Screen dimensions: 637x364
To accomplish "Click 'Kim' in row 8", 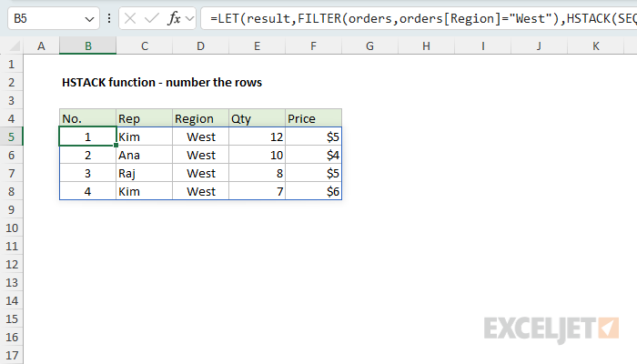I will pyautogui.click(x=144, y=191).
